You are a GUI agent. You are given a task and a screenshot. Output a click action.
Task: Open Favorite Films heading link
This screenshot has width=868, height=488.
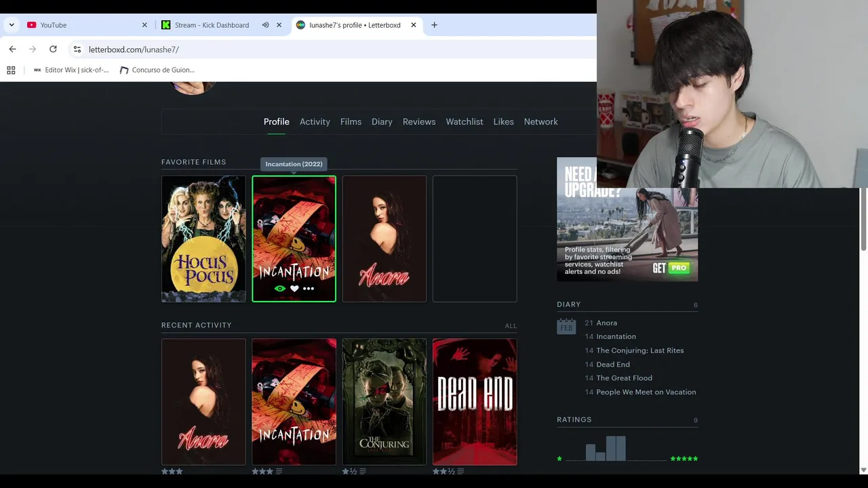(194, 162)
